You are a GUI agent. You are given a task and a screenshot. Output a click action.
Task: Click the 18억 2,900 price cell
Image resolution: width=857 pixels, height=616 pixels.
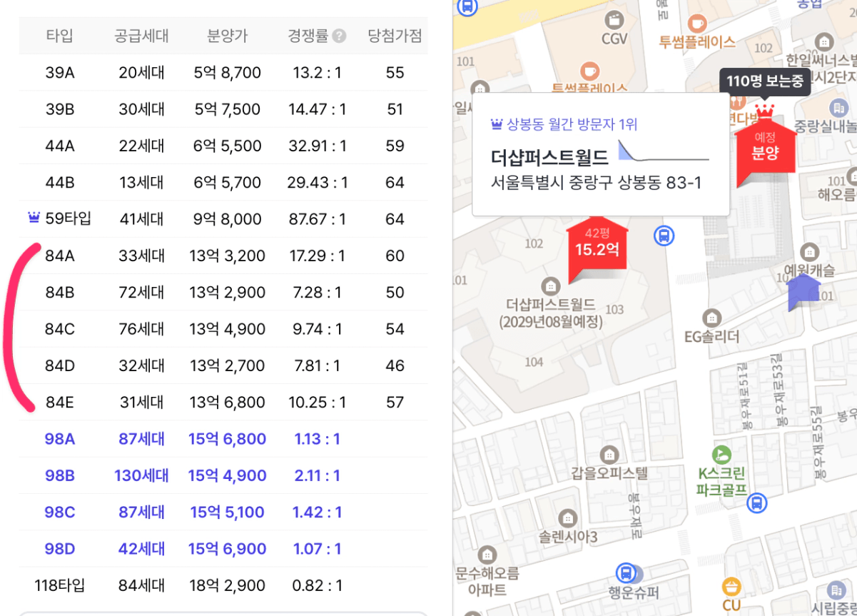pyautogui.click(x=227, y=586)
